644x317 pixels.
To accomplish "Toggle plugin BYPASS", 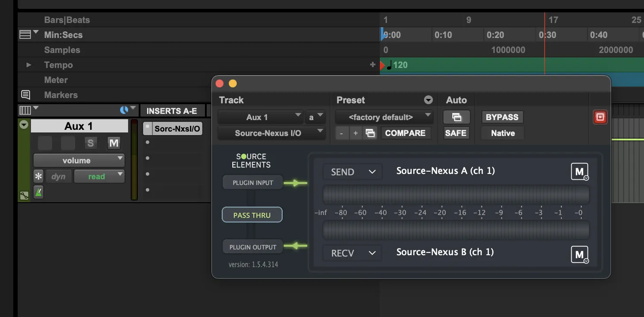I will (502, 117).
